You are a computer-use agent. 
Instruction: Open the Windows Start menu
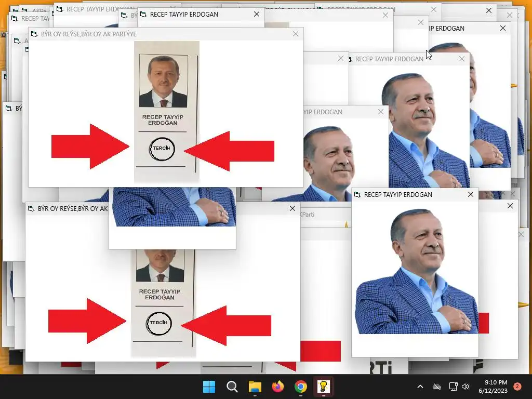[x=209, y=387]
